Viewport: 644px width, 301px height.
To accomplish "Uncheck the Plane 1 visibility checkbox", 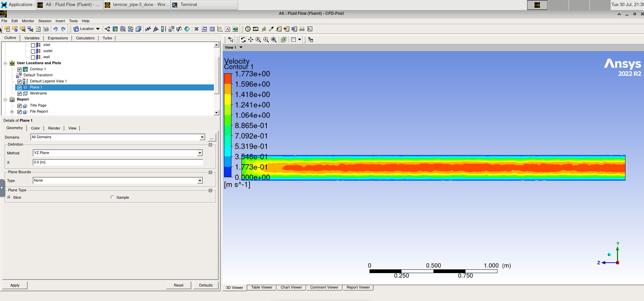I will point(20,87).
